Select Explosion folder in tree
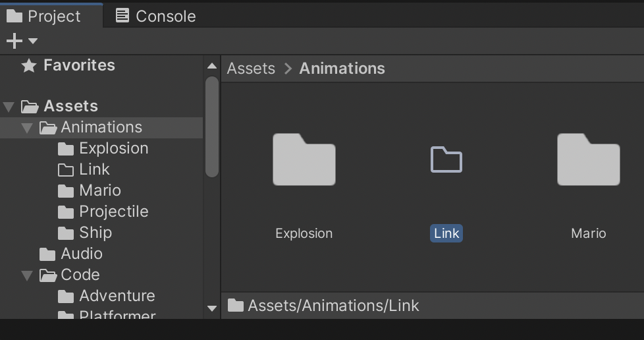644x340 pixels. coord(113,148)
